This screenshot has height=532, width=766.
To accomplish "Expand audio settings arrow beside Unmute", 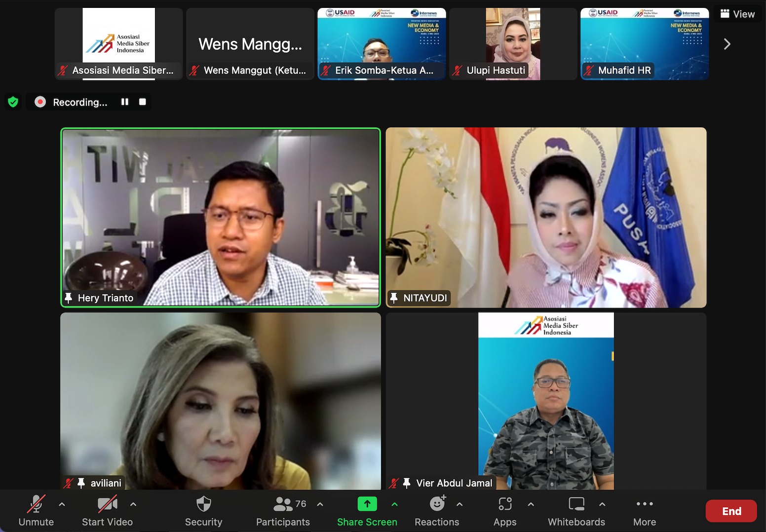I will [62, 504].
